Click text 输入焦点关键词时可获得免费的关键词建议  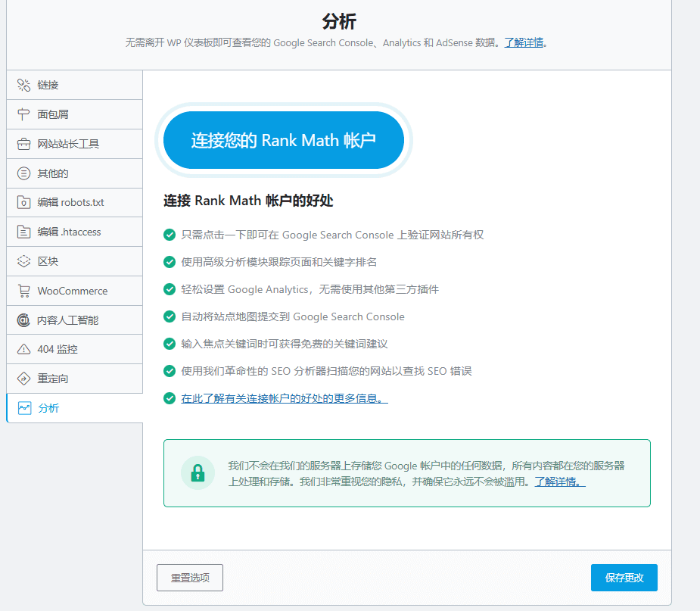click(284, 344)
